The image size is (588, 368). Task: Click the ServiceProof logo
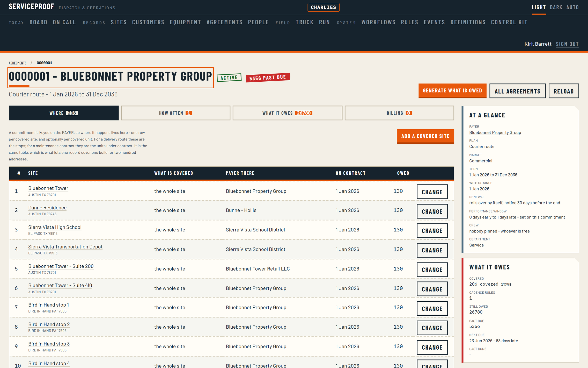click(x=32, y=6)
